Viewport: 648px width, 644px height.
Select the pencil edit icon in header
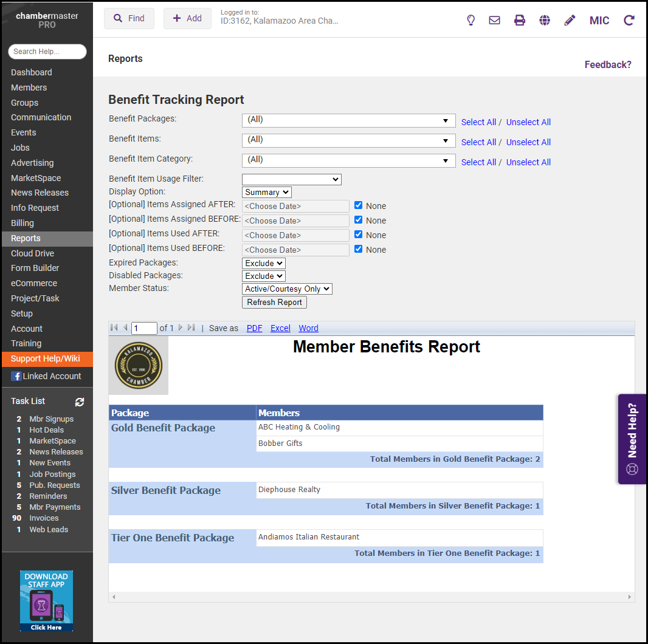pos(570,20)
